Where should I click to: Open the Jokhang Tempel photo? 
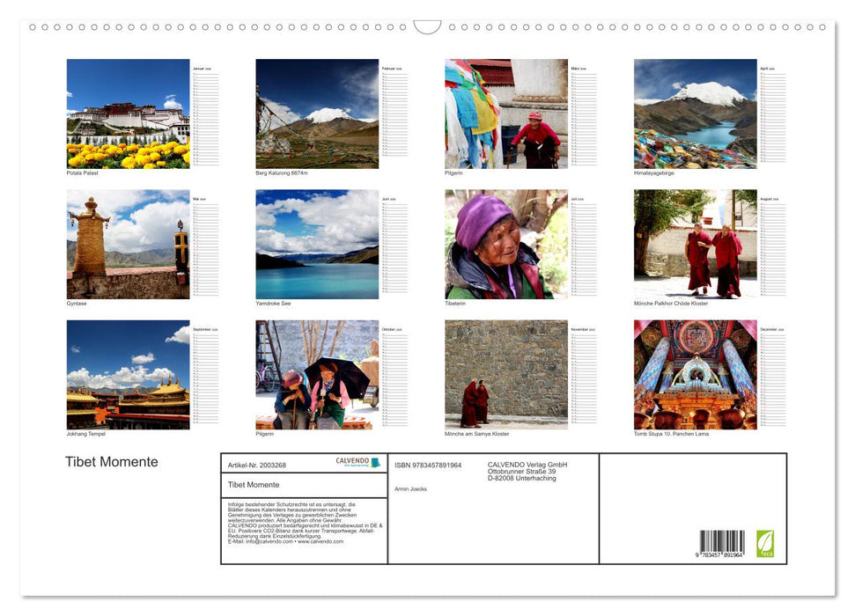pyautogui.click(x=128, y=374)
